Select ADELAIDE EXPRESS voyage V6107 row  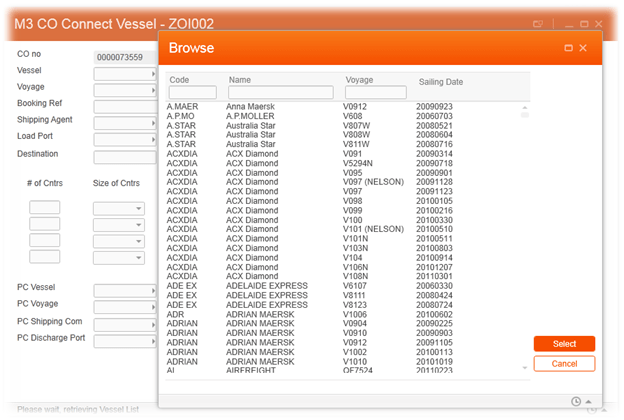[300, 286]
